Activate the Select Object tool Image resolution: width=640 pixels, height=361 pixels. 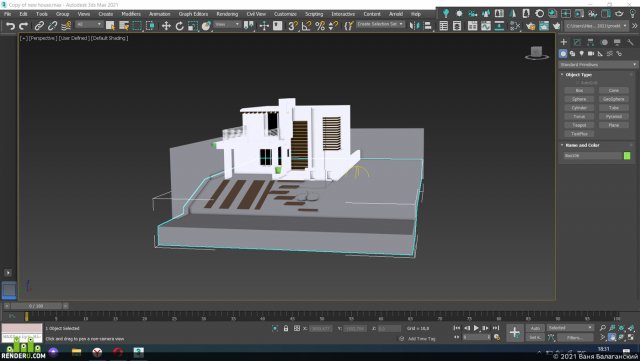coord(110,26)
